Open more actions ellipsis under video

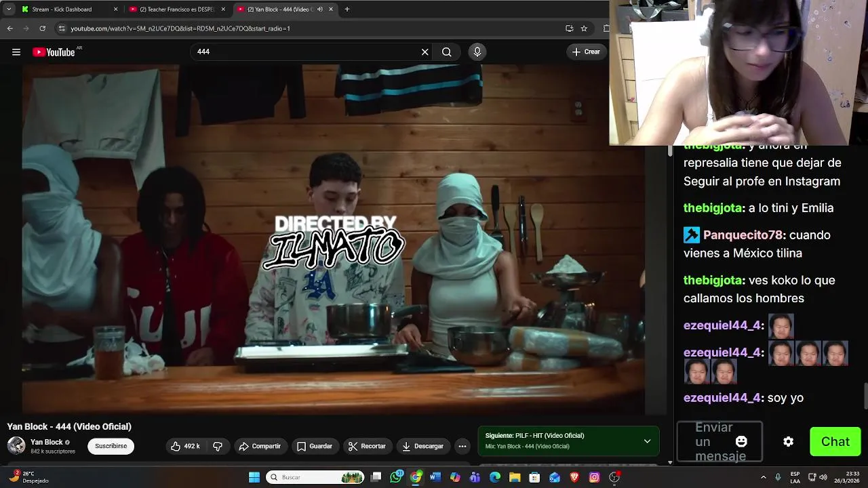(x=462, y=446)
